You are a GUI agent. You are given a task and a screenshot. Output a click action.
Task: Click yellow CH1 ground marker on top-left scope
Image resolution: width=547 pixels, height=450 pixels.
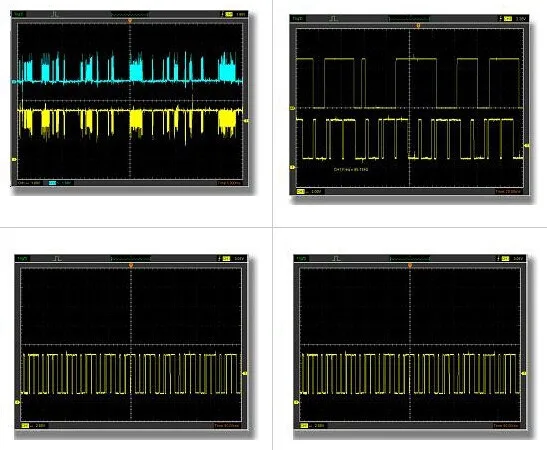click(x=14, y=159)
